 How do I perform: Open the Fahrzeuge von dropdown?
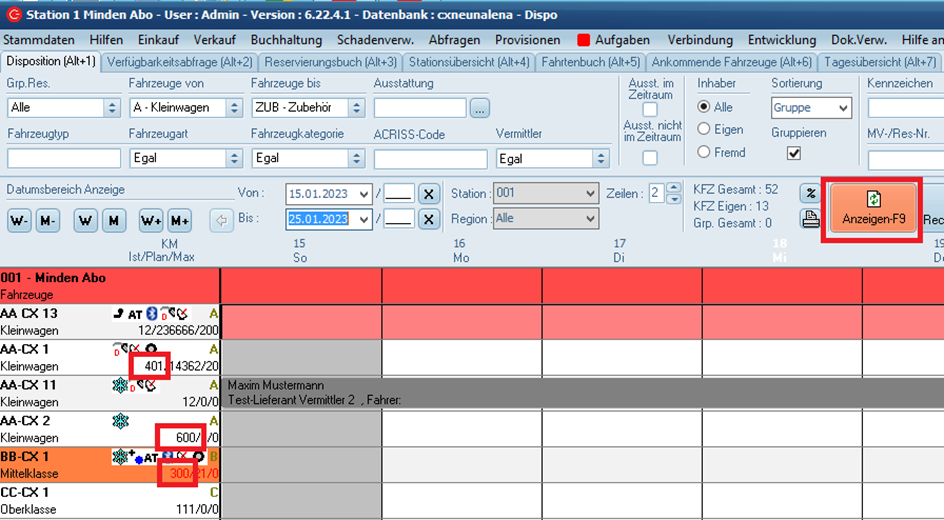tap(234, 107)
